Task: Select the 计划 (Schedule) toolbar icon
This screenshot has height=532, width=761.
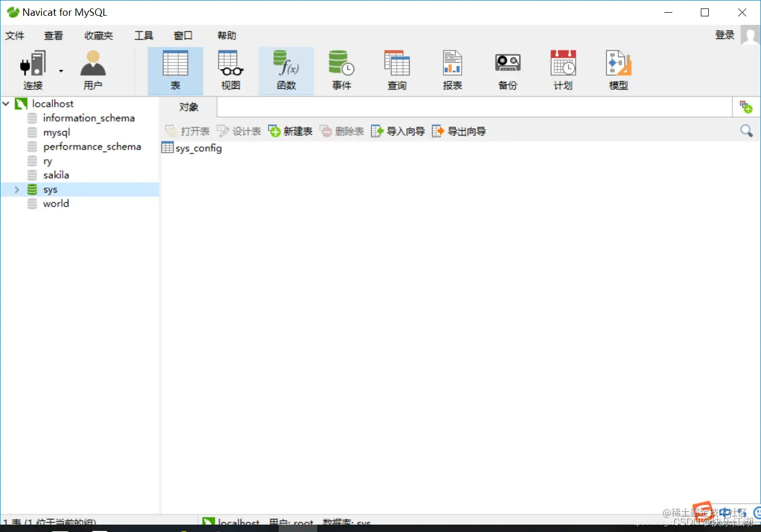Action: (563, 71)
